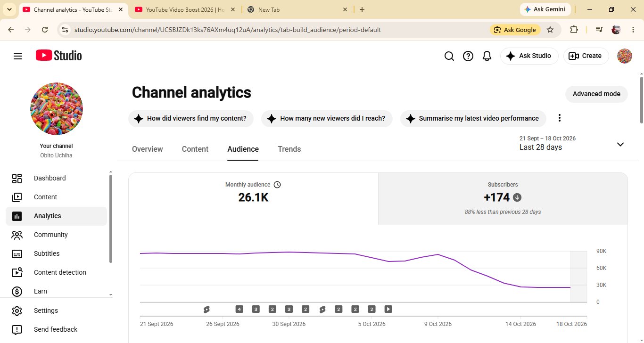
Task: Open Earn in the sidebar
Action: (57, 291)
